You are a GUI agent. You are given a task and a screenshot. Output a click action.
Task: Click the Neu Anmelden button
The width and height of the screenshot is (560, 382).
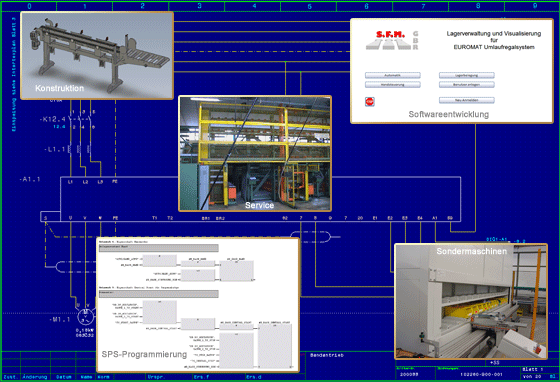(466, 100)
